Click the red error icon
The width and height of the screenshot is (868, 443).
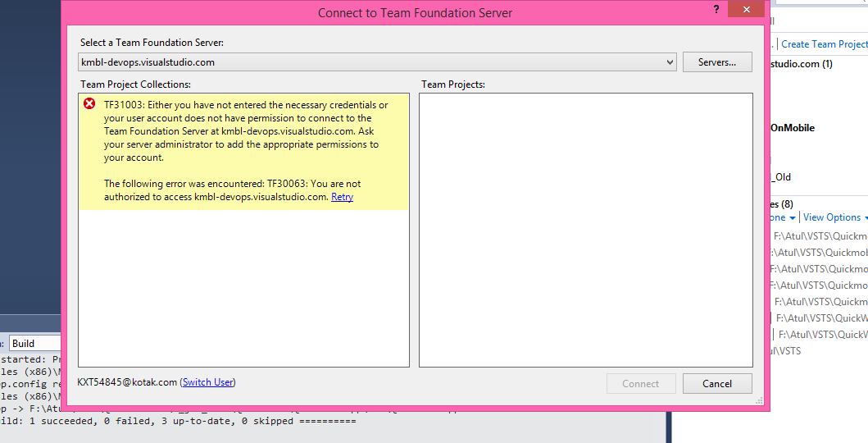pos(89,103)
